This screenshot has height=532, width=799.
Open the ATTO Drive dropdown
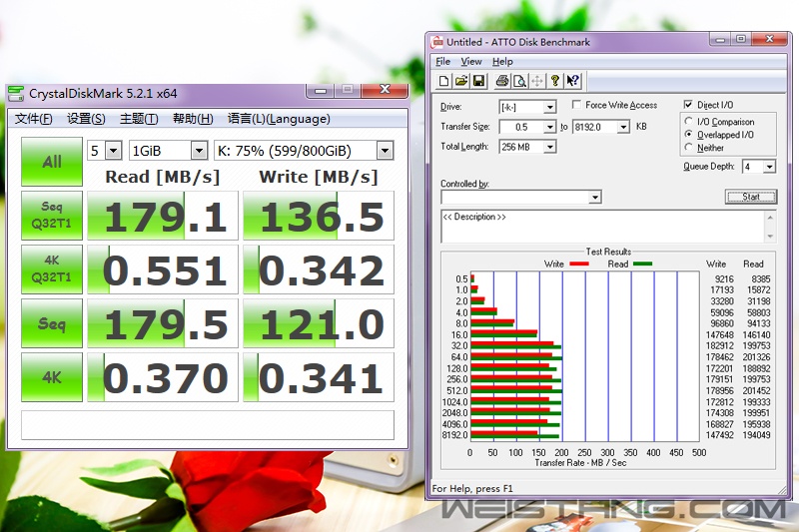coord(549,107)
